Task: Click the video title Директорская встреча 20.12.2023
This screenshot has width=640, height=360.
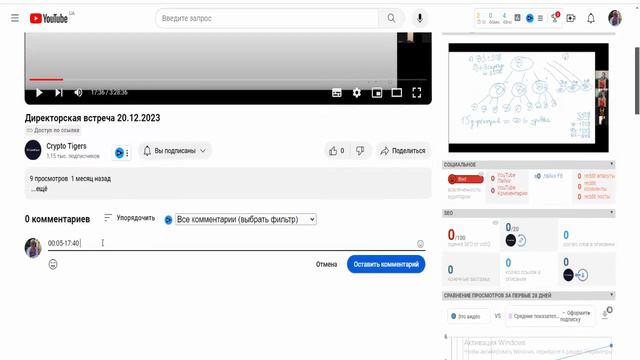Action: coord(93,118)
